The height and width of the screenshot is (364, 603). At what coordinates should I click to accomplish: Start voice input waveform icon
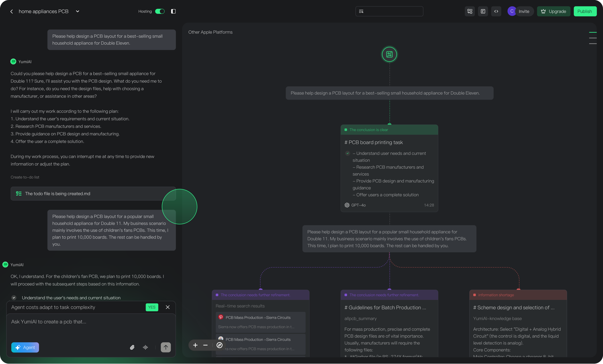click(x=145, y=347)
